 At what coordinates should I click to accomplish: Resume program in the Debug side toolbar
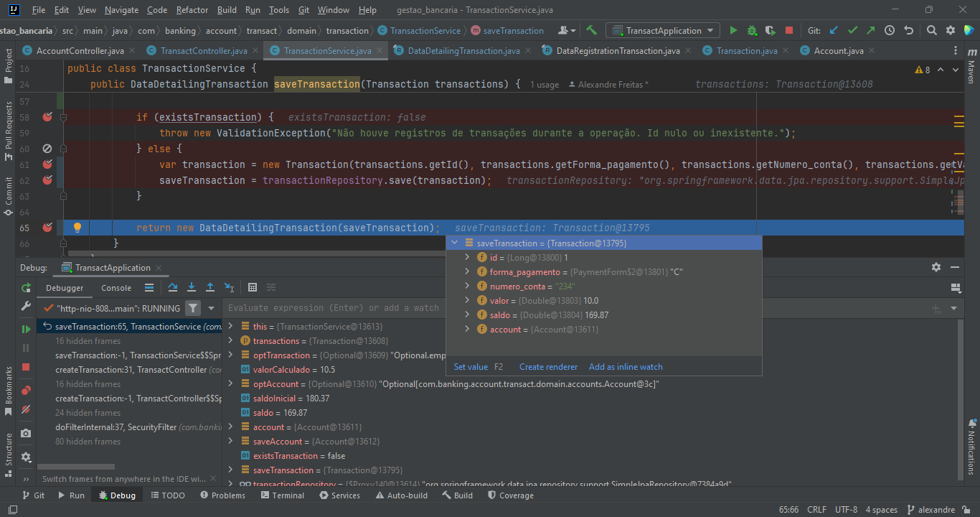[x=26, y=329]
